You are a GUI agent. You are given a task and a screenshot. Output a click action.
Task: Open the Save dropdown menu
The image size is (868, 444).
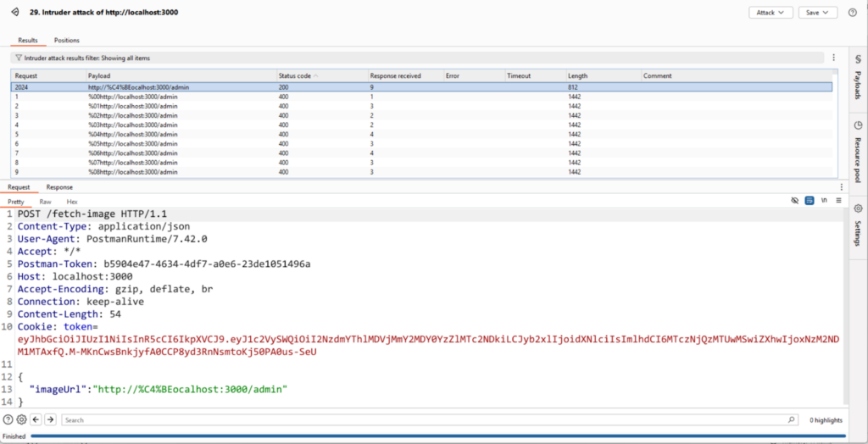(x=818, y=13)
